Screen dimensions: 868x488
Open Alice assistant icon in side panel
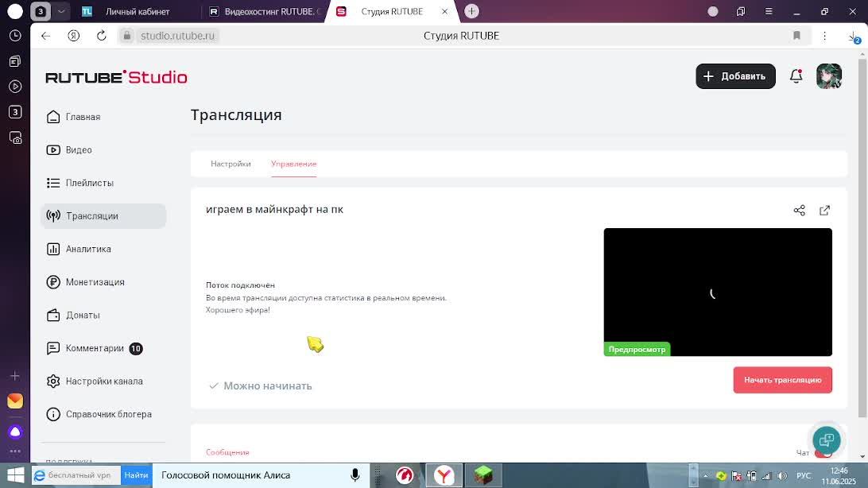coord(15,432)
